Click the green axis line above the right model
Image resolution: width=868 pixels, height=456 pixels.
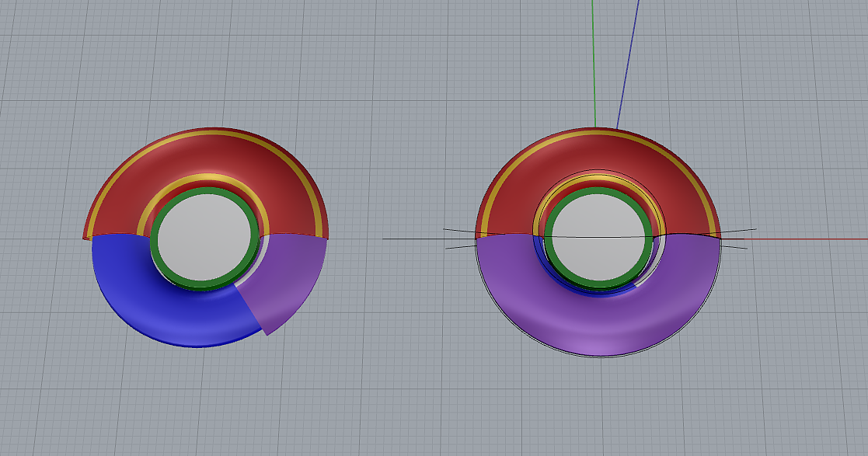coord(594,64)
